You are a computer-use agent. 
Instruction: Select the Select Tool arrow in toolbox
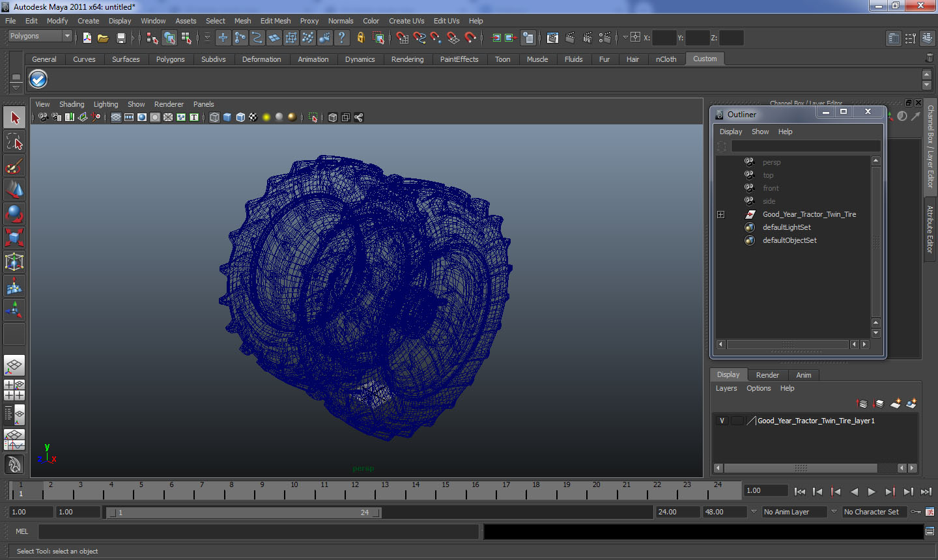14,118
